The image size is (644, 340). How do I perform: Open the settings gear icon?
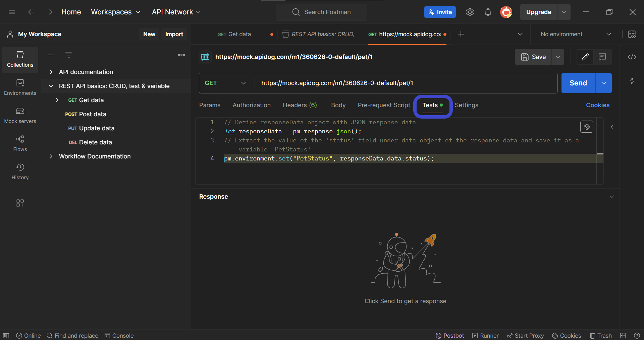(470, 12)
